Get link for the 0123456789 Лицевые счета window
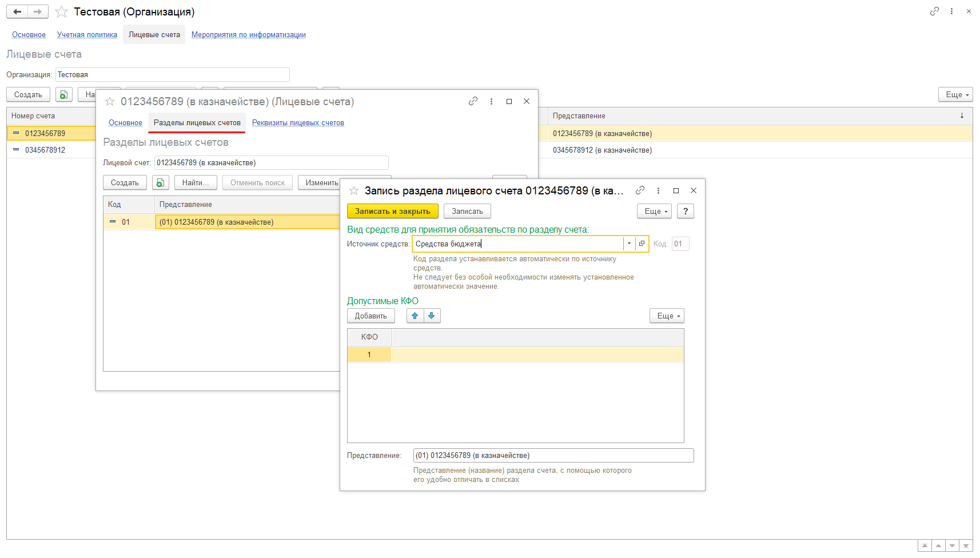This screenshot has height=558, width=980. [x=473, y=101]
